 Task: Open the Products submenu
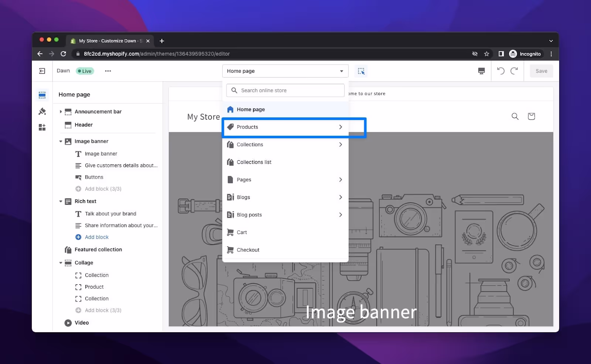point(285,127)
